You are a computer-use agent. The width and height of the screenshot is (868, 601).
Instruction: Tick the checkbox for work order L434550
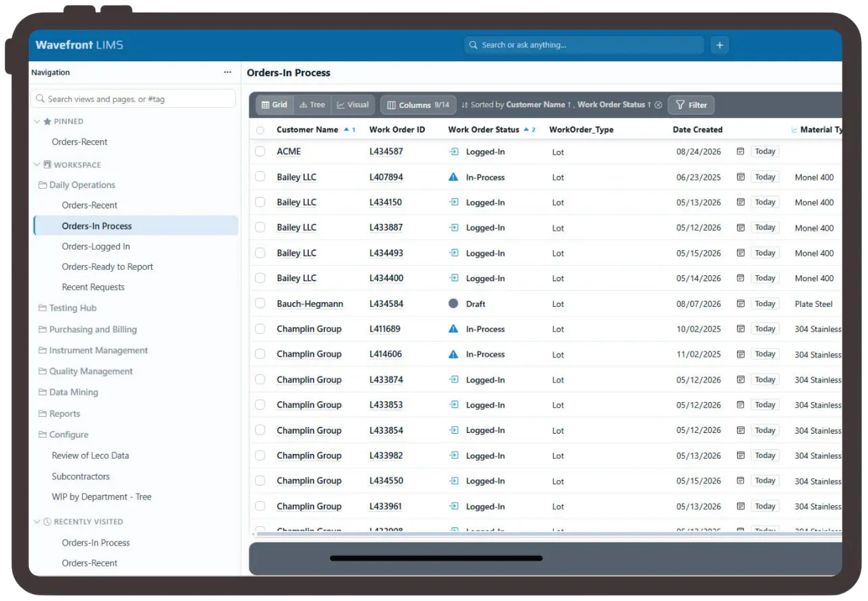click(x=260, y=481)
